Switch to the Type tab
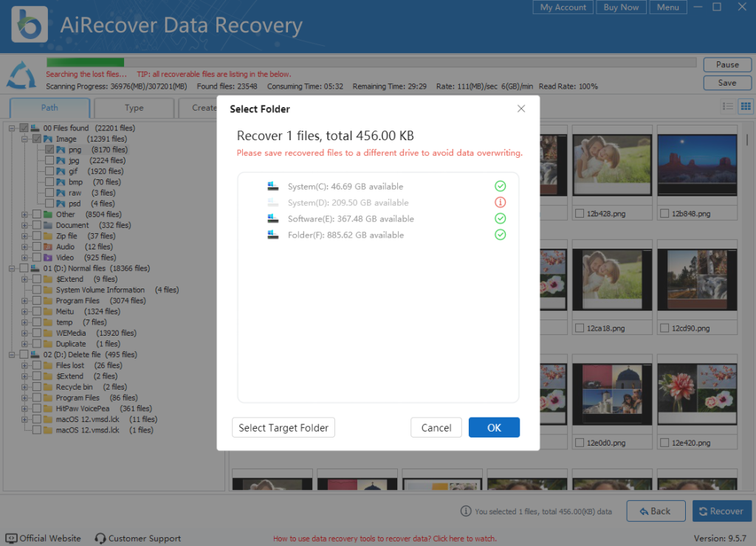This screenshot has width=756, height=546. (134, 107)
